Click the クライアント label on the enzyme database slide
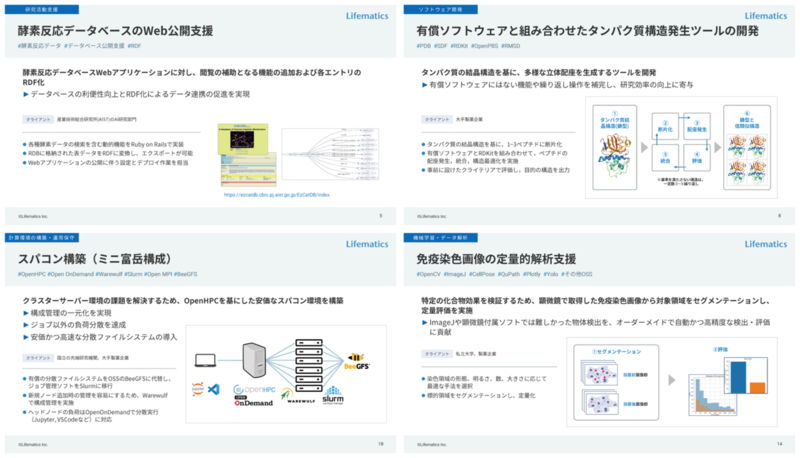 (38, 119)
